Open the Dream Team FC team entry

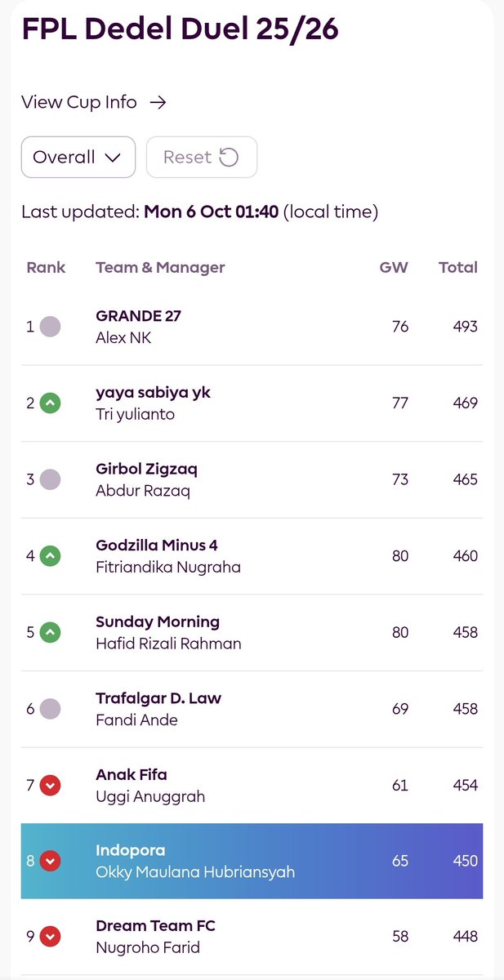coord(252,937)
